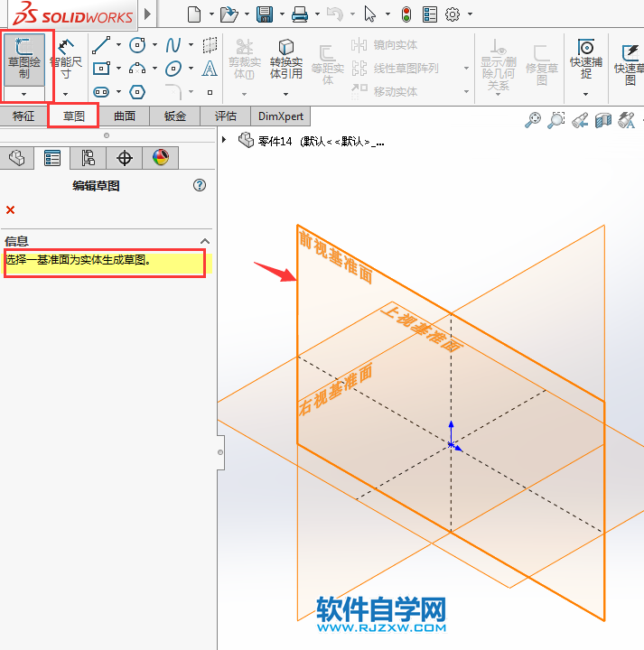Select the 前视基准面 front plane

336,257
